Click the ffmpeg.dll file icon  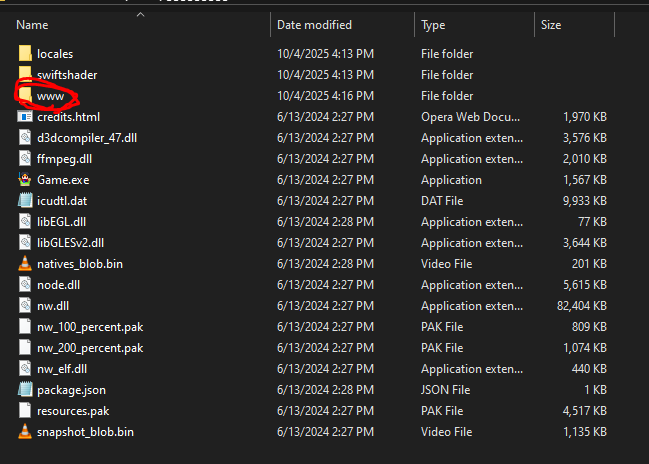point(25,159)
